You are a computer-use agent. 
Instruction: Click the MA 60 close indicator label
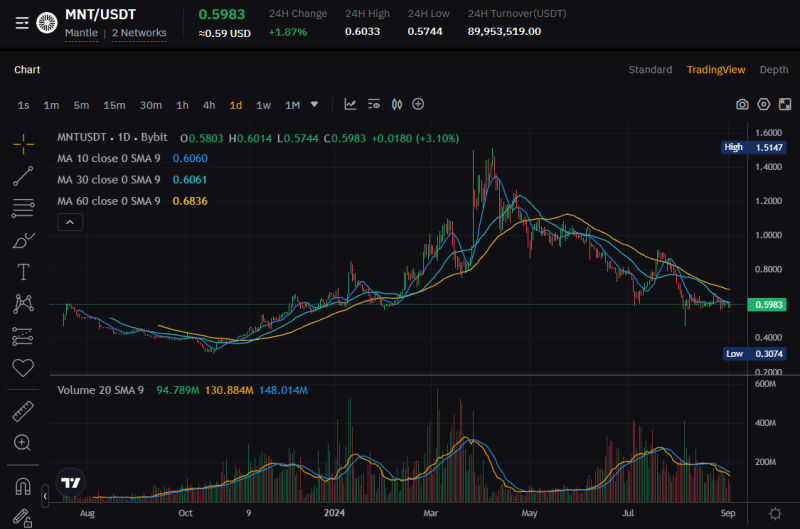click(x=109, y=201)
